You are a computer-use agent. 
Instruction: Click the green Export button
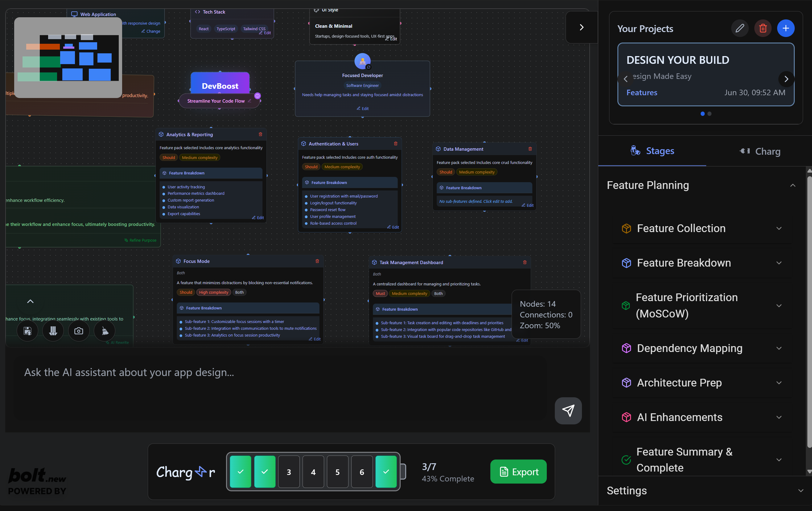tap(518, 472)
